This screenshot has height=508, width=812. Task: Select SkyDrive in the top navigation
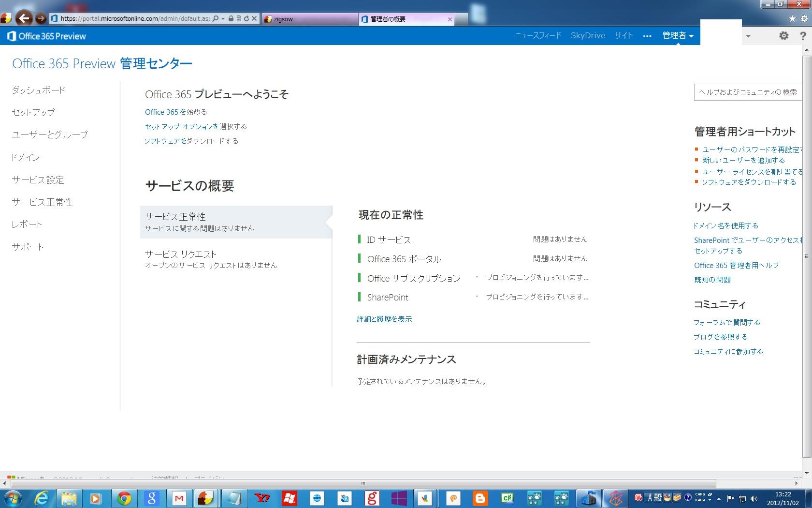[x=588, y=35]
